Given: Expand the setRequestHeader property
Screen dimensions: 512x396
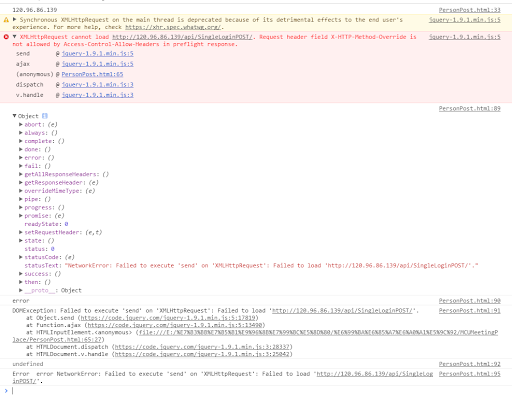Looking at the screenshot, I should 21,232.
